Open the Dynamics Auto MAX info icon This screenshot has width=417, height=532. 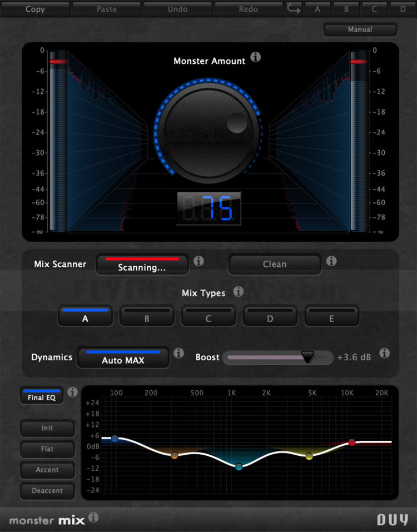click(x=179, y=353)
